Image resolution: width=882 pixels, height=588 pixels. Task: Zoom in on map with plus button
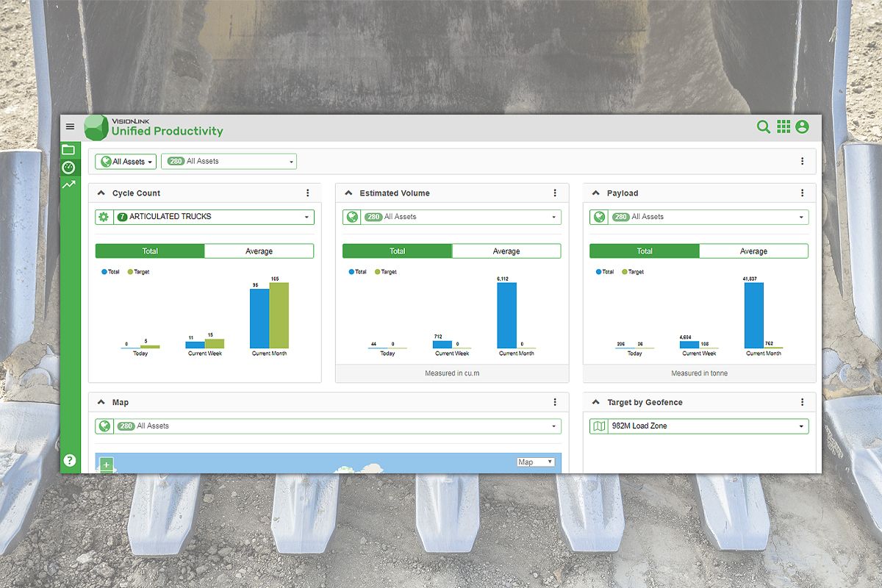[107, 465]
